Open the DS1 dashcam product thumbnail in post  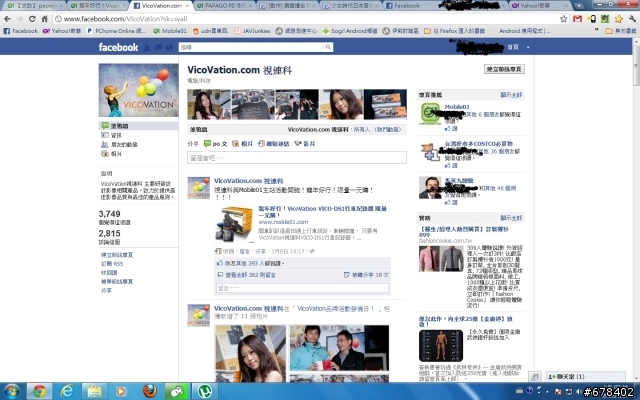pyautogui.click(x=234, y=224)
